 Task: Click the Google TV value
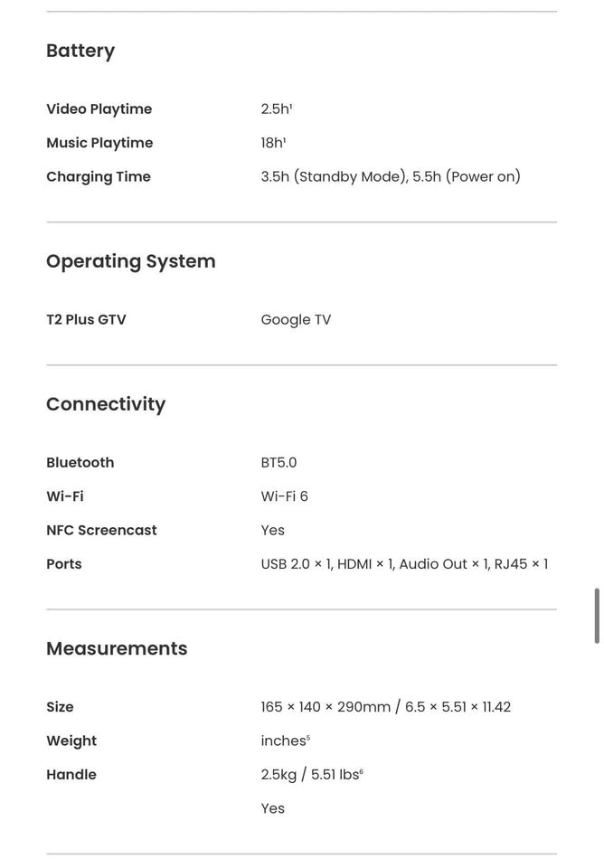296,319
